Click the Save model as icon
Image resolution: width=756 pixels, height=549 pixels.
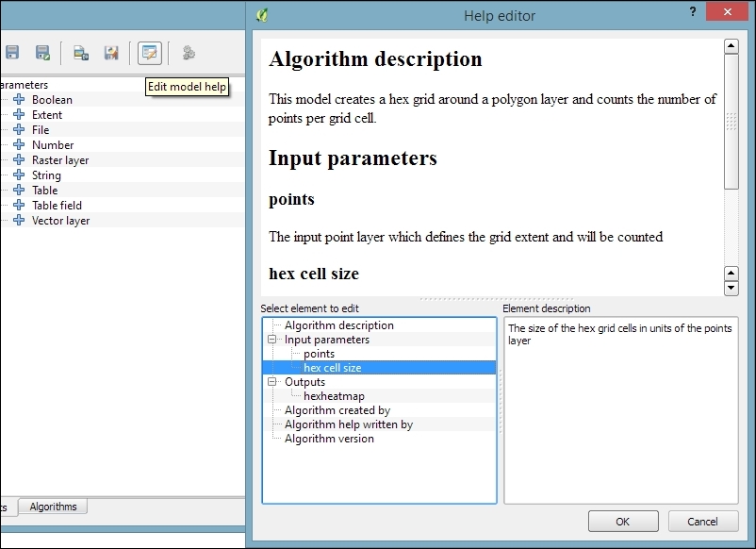[43, 53]
